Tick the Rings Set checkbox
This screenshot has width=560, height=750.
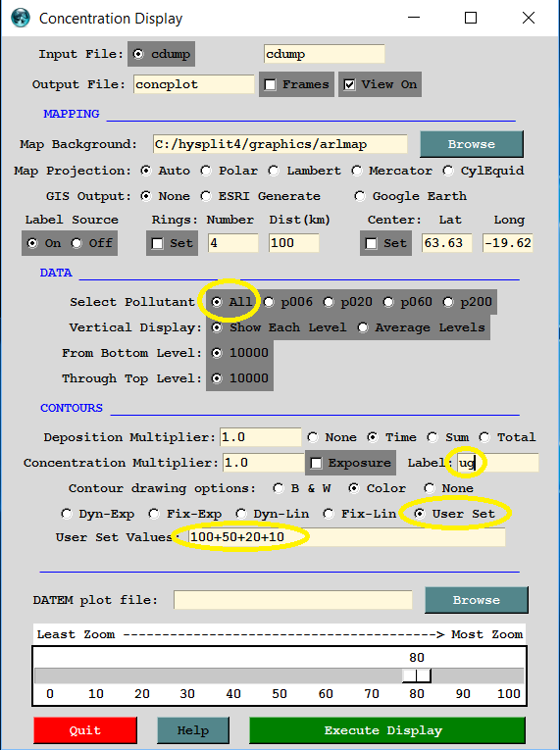click(x=158, y=243)
